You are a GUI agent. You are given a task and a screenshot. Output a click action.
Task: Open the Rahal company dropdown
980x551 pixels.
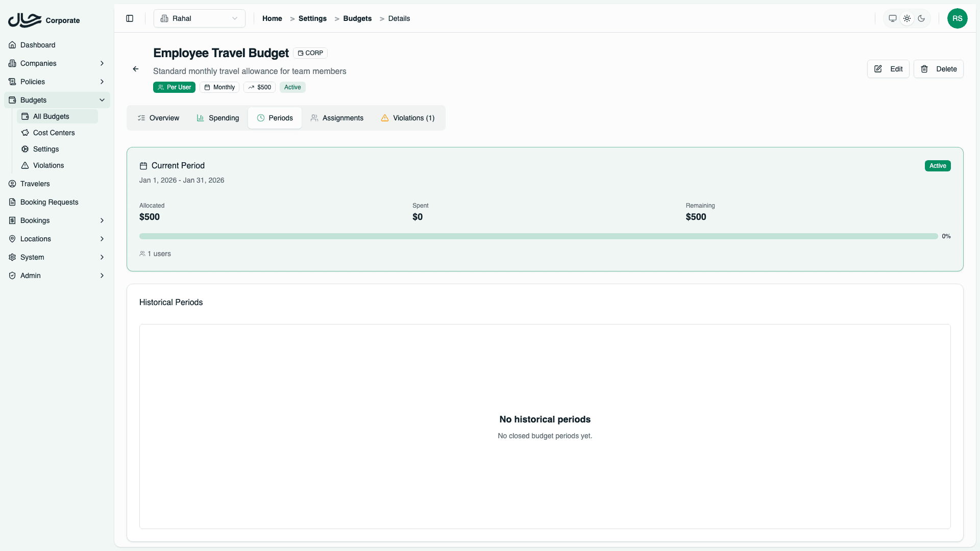tap(200, 18)
